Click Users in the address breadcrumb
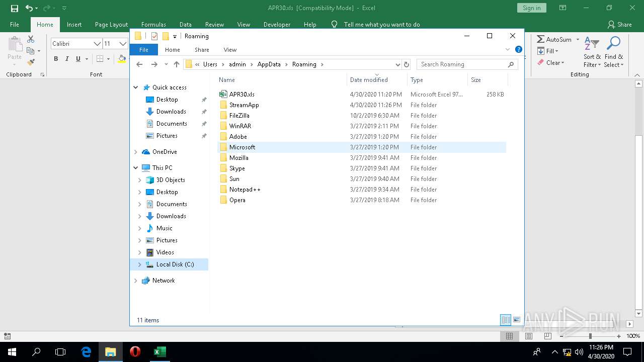Viewport: 644px width, 362px height. [210, 64]
